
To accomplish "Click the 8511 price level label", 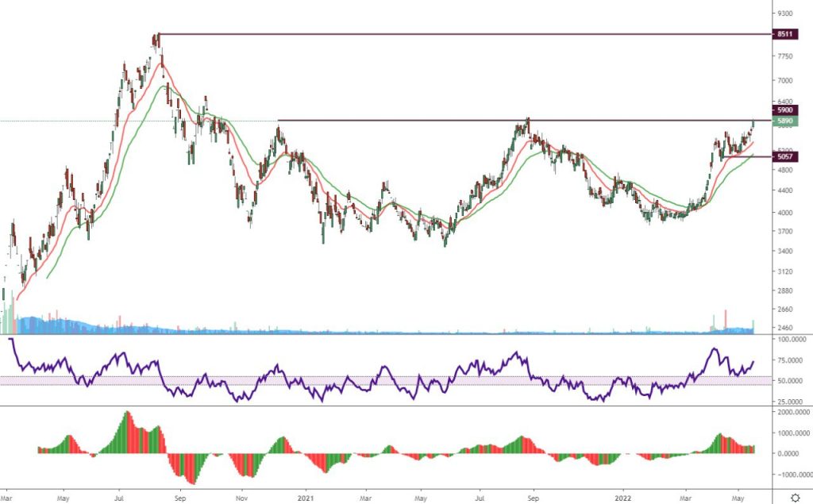I will coord(785,34).
